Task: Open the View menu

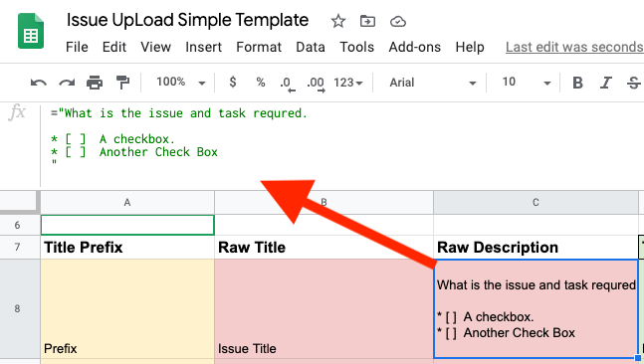Action: [155, 47]
